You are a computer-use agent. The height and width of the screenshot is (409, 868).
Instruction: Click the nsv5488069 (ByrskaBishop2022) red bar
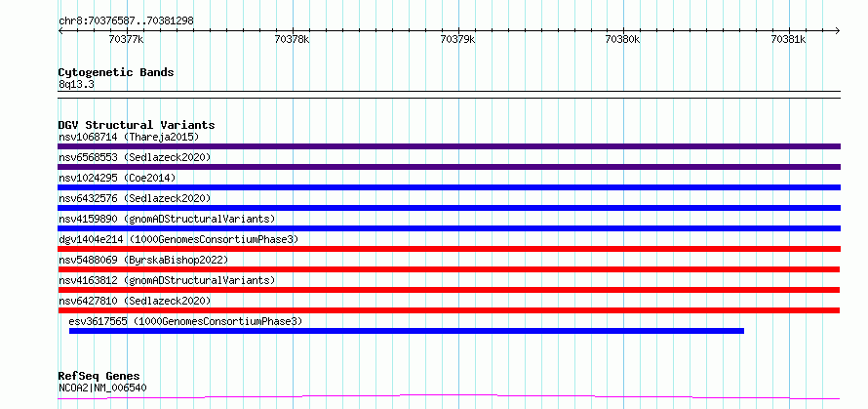[449, 269]
